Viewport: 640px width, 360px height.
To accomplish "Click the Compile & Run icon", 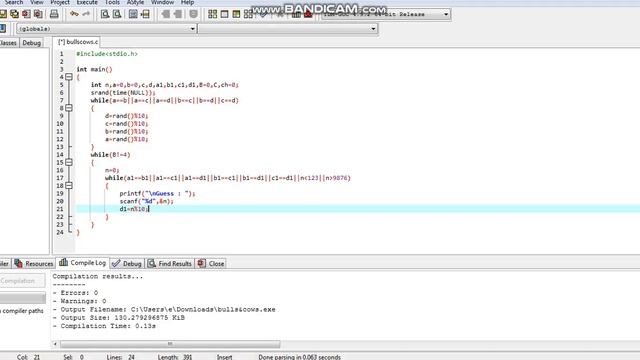I will pyautogui.click(x=236, y=14).
